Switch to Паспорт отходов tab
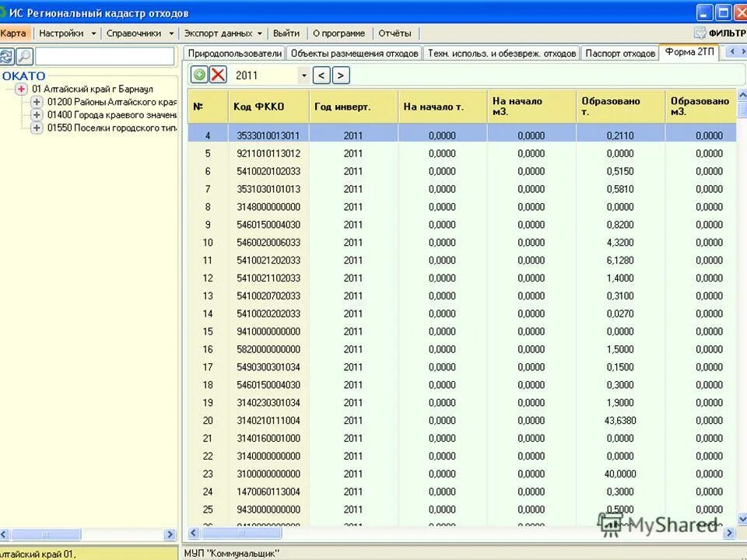747x560 pixels. pos(620,54)
